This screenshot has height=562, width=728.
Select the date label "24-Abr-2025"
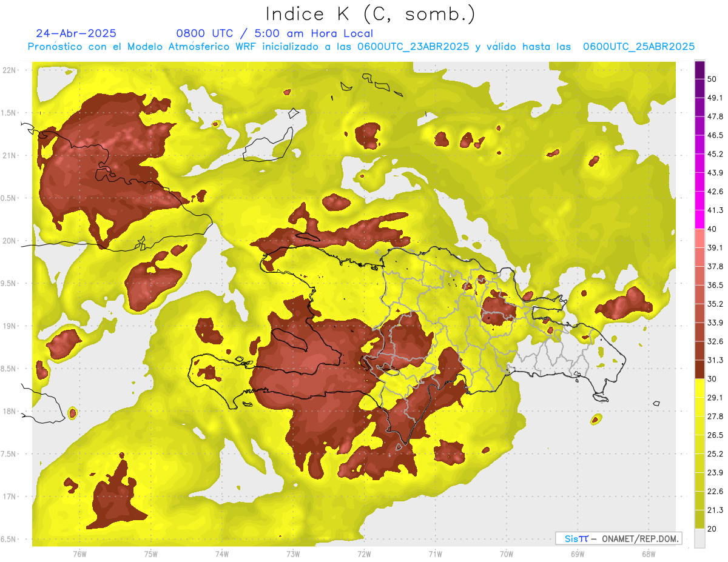coord(76,33)
